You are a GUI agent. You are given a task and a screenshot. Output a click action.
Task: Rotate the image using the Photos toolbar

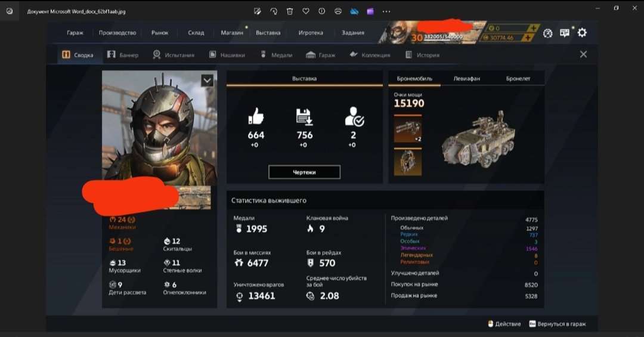[x=274, y=11]
